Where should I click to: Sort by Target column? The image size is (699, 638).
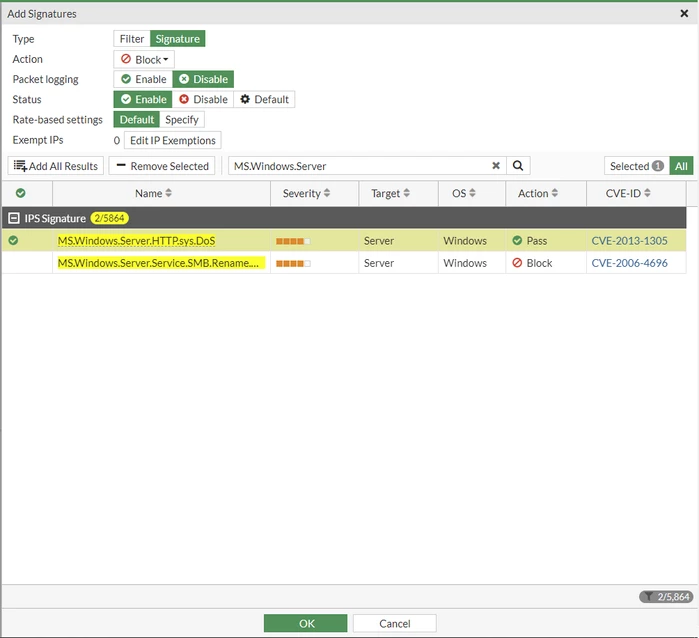pyautogui.click(x=391, y=193)
